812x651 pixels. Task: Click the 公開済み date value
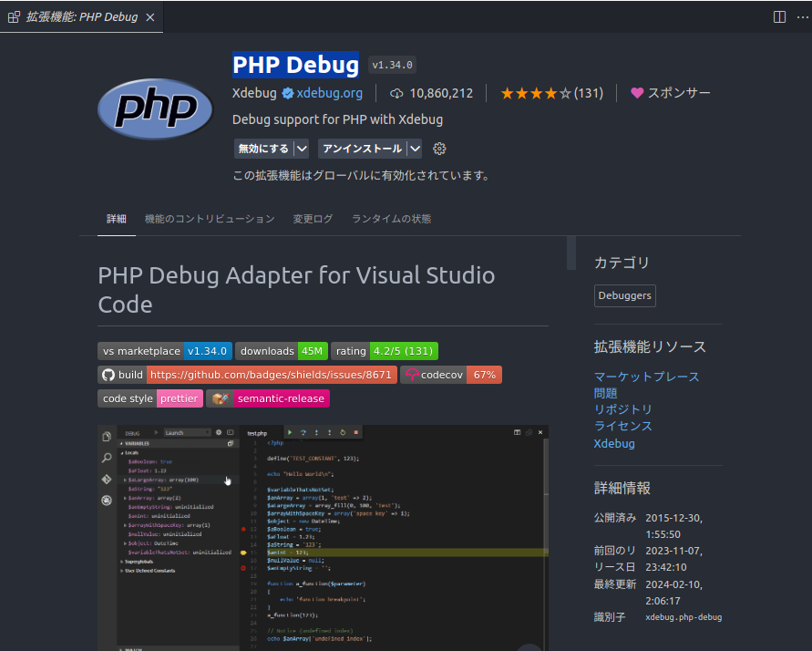click(x=673, y=526)
